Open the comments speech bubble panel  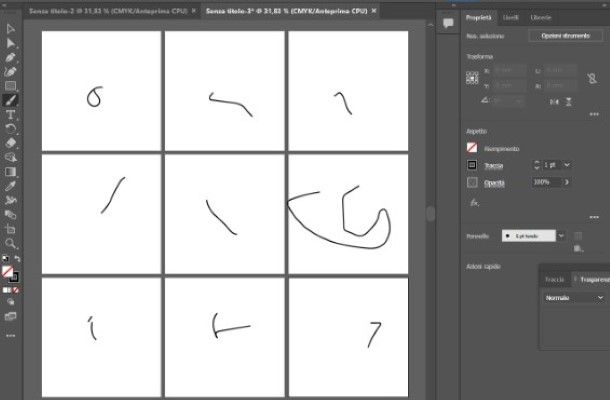(x=448, y=23)
